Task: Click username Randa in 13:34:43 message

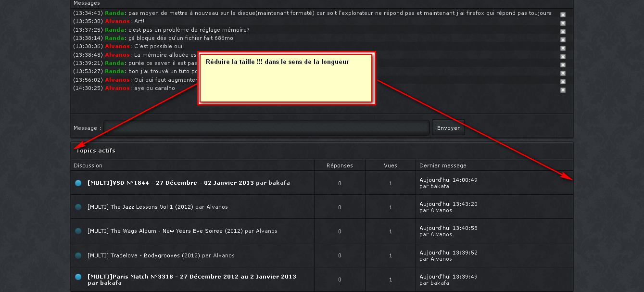Action: 114,13
